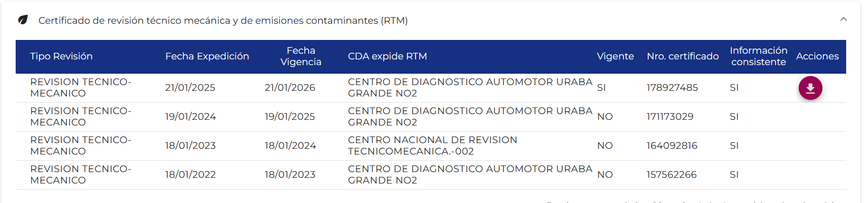Click the CDA expide RTM header

[387, 56]
